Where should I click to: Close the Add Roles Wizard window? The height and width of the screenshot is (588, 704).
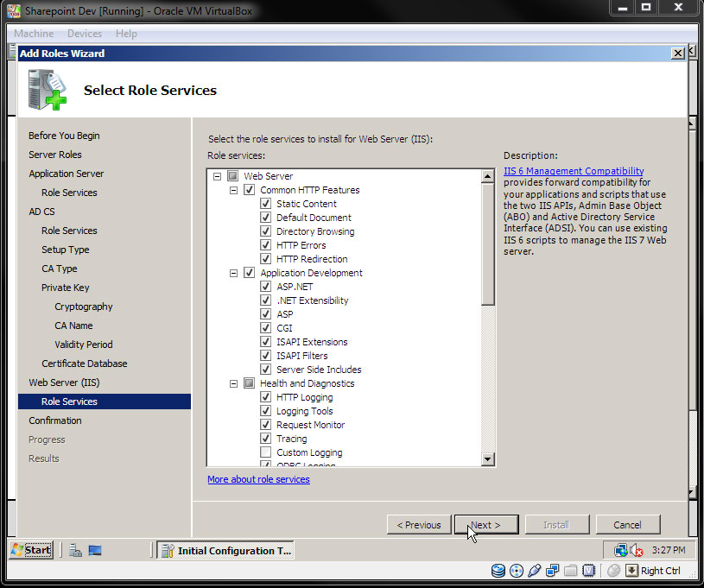(x=677, y=54)
